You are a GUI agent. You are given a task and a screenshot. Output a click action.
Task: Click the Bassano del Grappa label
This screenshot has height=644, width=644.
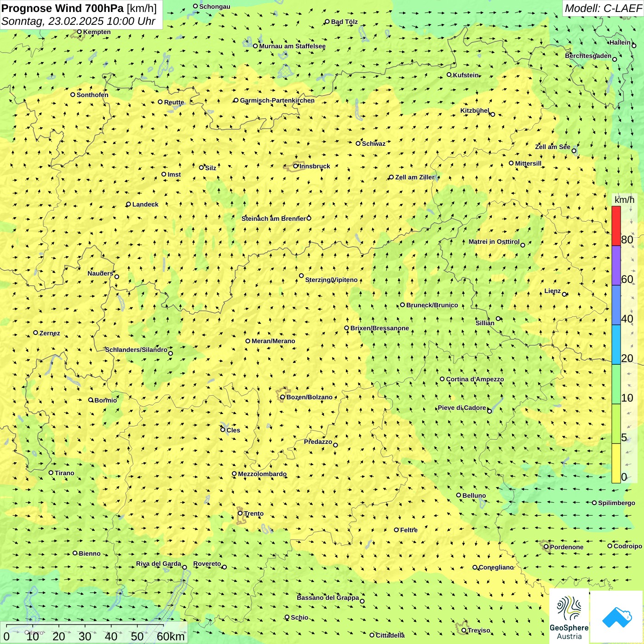coord(328,598)
